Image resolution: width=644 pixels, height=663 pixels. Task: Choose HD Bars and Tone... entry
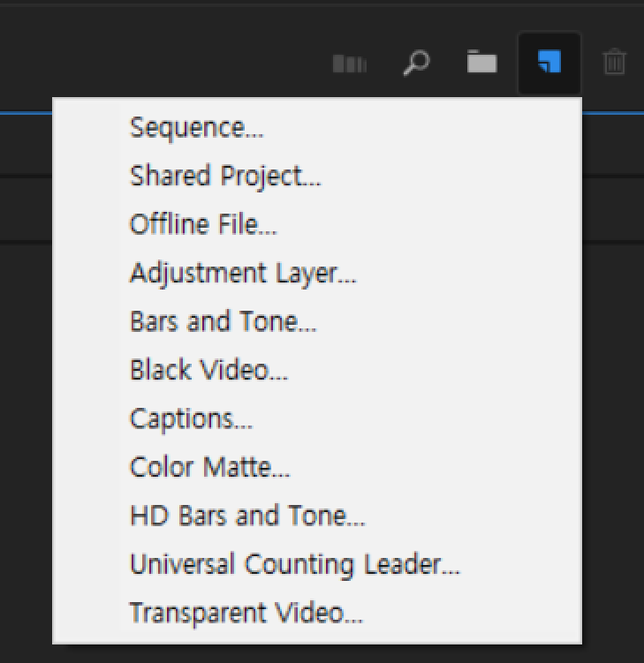[317, 516]
